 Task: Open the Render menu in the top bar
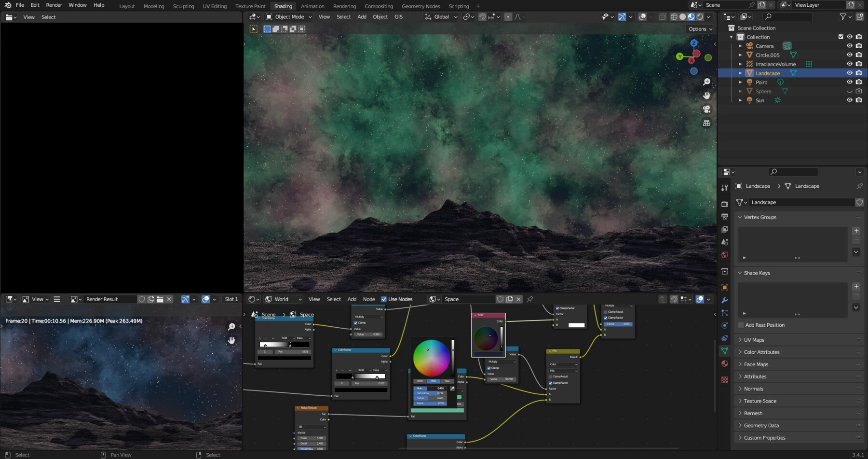(x=54, y=5)
